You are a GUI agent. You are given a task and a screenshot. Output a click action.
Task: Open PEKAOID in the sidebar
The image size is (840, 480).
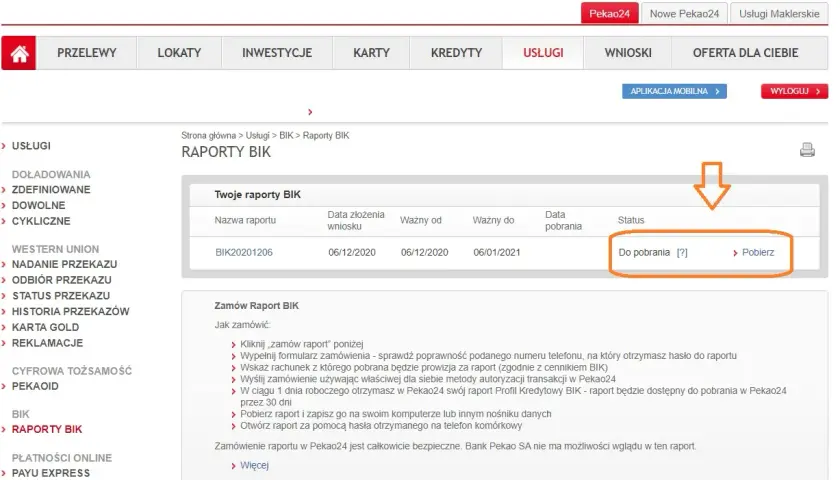pos(35,386)
